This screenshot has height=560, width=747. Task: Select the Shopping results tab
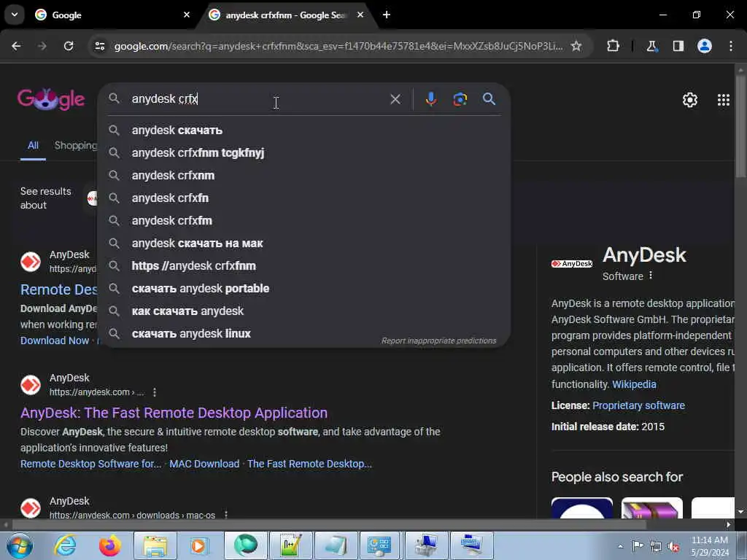point(76,145)
